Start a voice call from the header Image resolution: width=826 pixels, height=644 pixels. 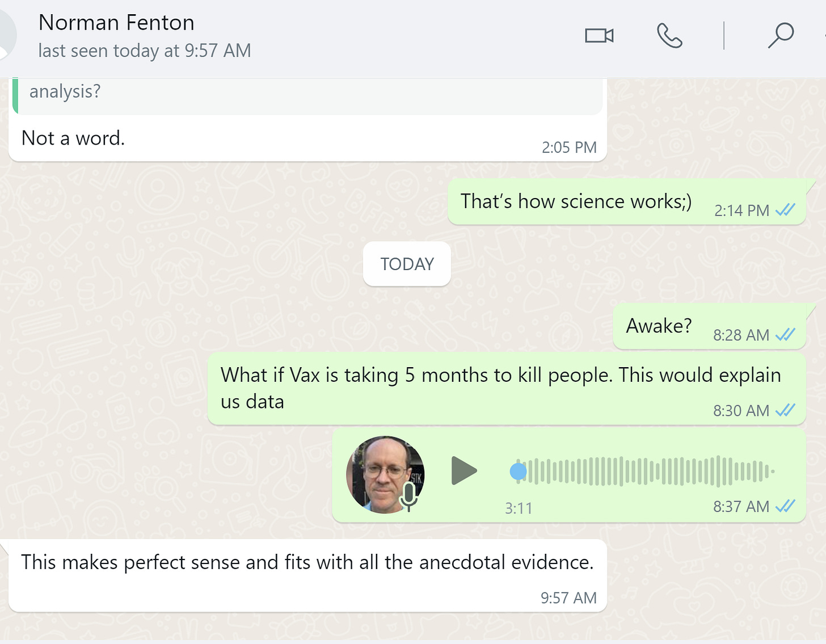[669, 36]
